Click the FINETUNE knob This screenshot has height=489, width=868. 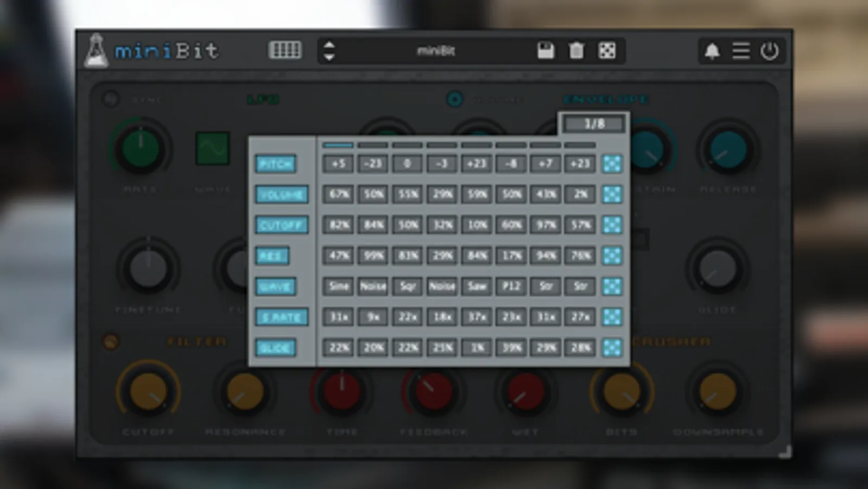pos(148,268)
